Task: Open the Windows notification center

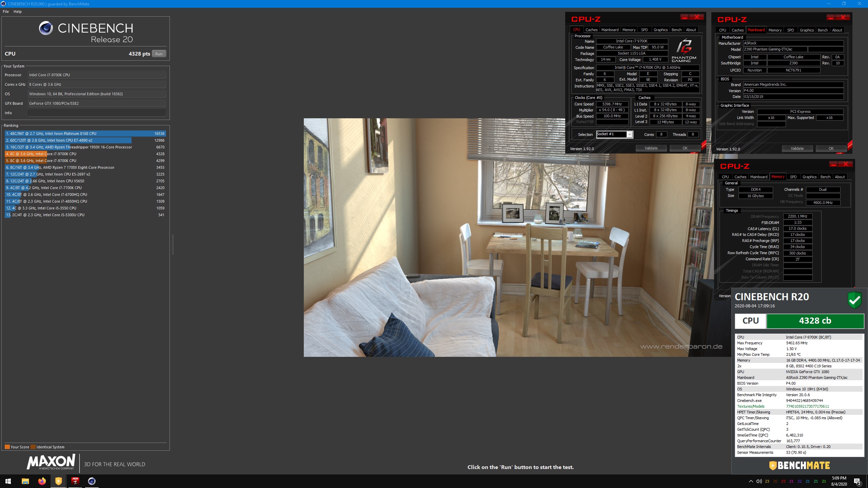Action: [x=857, y=481]
